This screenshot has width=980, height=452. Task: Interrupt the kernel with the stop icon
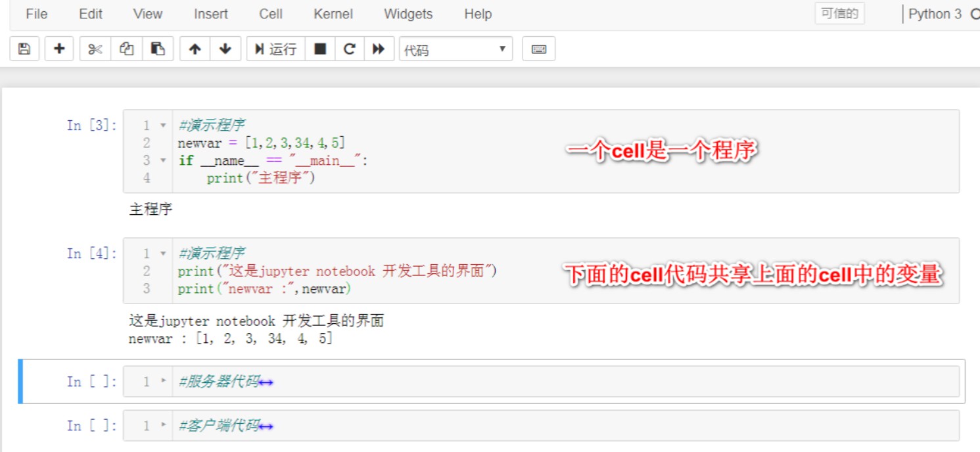(x=320, y=49)
